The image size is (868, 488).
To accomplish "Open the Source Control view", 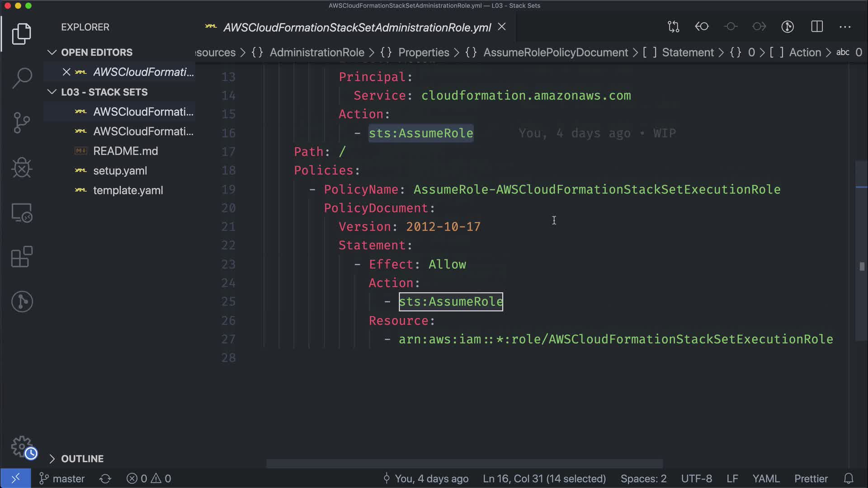I will (x=22, y=122).
